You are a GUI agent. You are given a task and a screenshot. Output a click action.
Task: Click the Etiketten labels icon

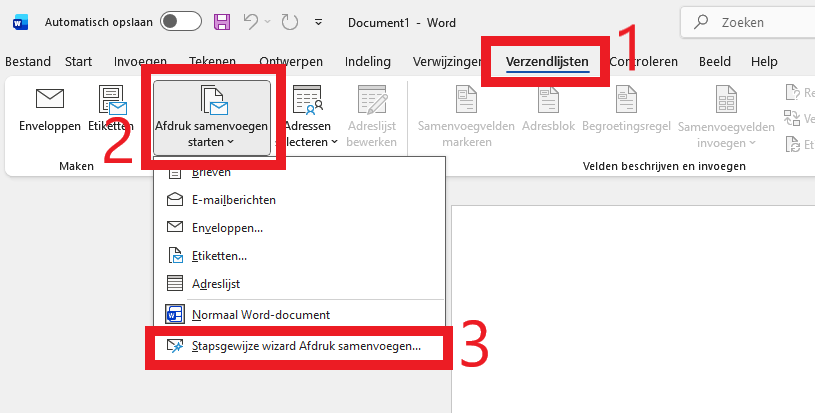(x=110, y=101)
